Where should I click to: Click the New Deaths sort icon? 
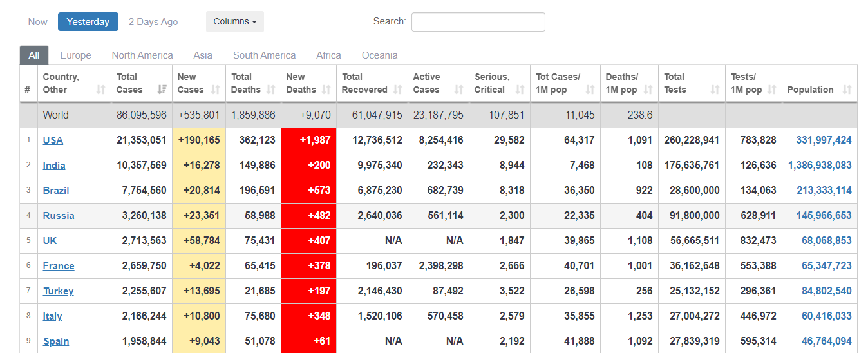[x=326, y=90]
